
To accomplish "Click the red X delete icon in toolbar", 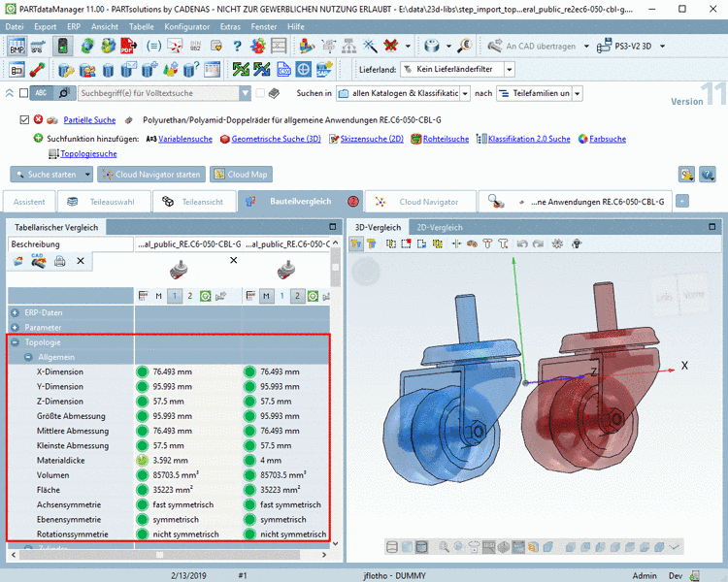I will coord(391,46).
